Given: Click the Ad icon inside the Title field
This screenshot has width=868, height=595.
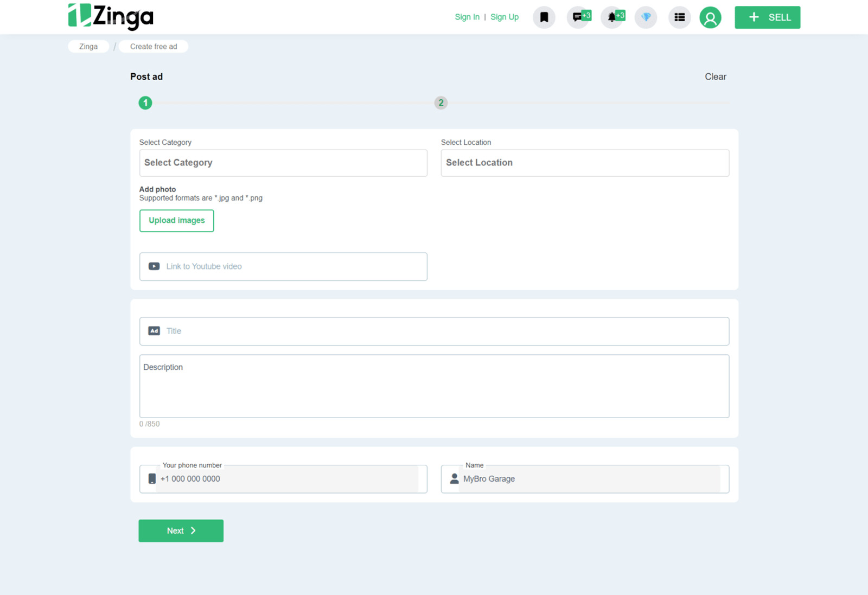Looking at the screenshot, I should 154,331.
